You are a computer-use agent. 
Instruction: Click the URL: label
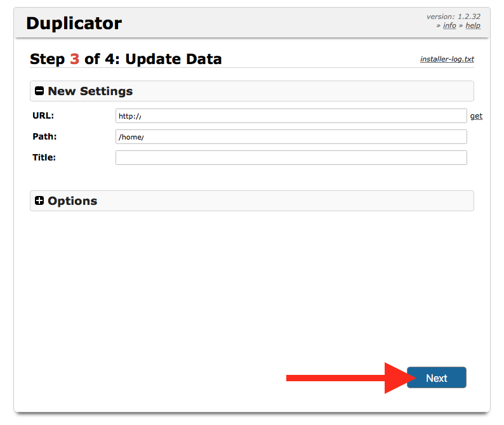(x=43, y=115)
